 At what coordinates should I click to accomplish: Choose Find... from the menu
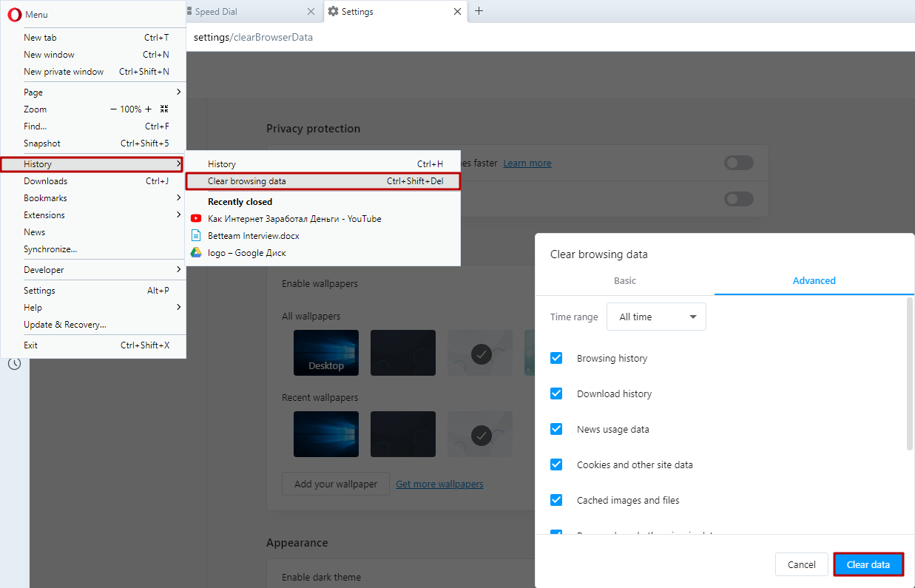(x=92, y=126)
